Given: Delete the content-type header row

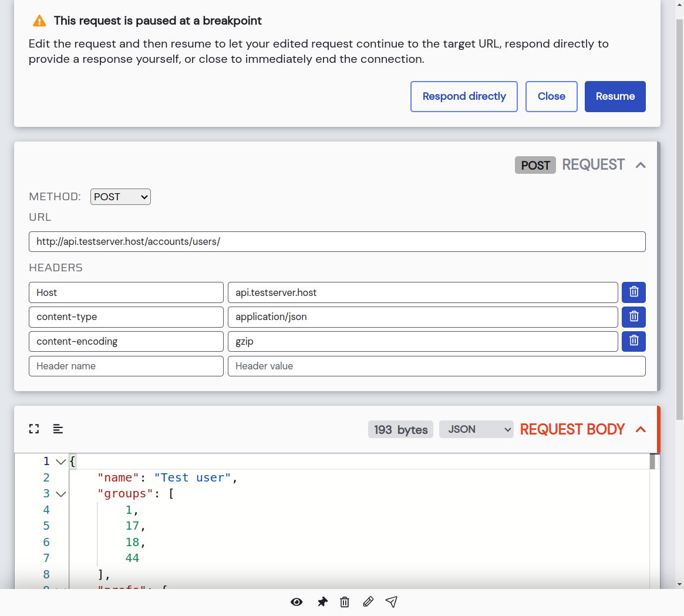Looking at the screenshot, I should [x=634, y=317].
